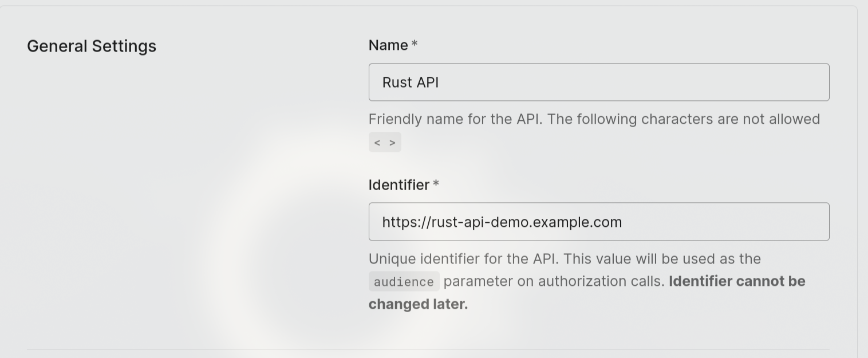Click the General Settings heading
Image resolution: width=868 pixels, height=358 pixels.
92,46
